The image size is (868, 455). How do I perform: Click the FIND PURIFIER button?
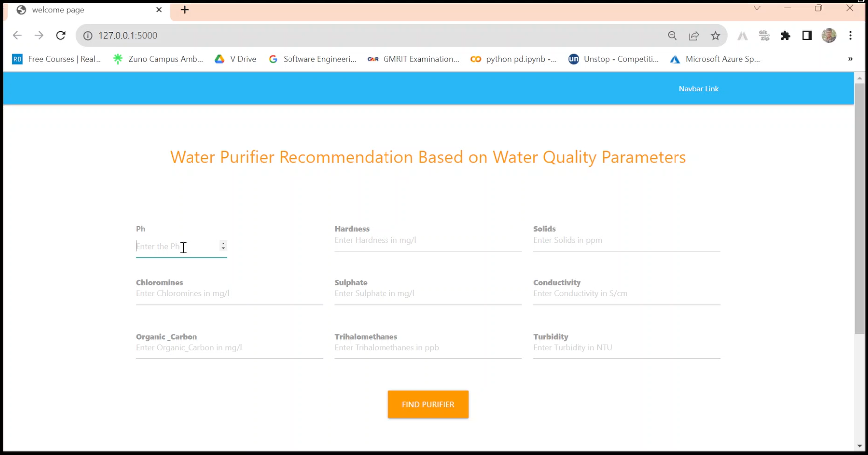point(428,404)
